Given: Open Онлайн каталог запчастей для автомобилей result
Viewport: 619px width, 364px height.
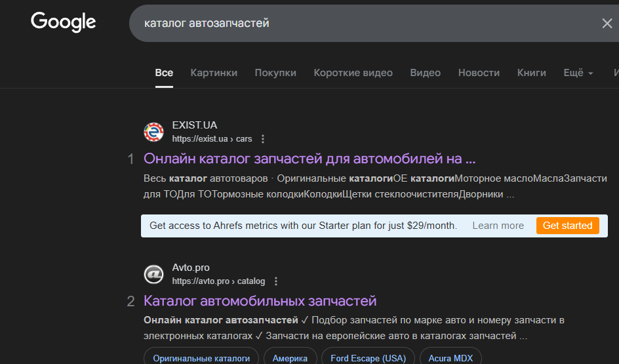Looking at the screenshot, I should click(309, 159).
